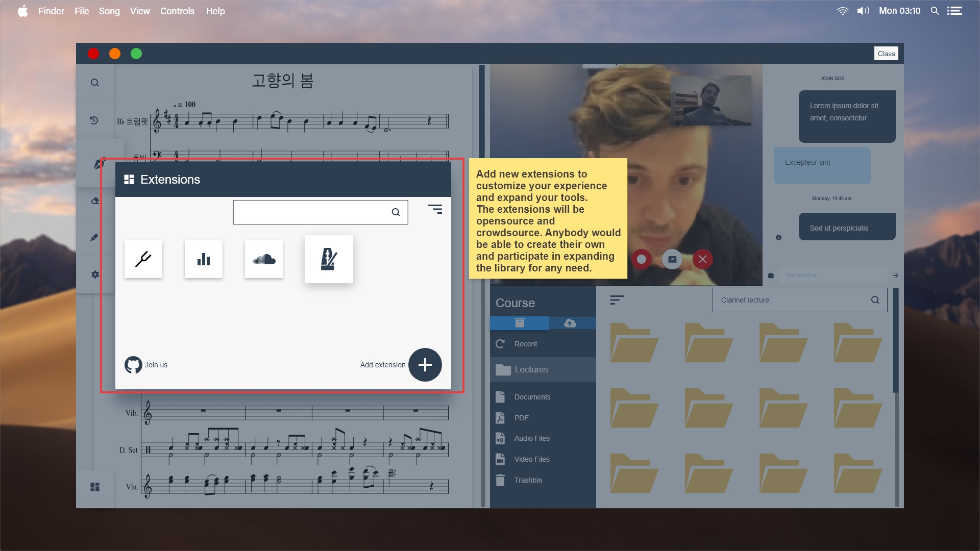Open the bar chart extension

click(204, 259)
